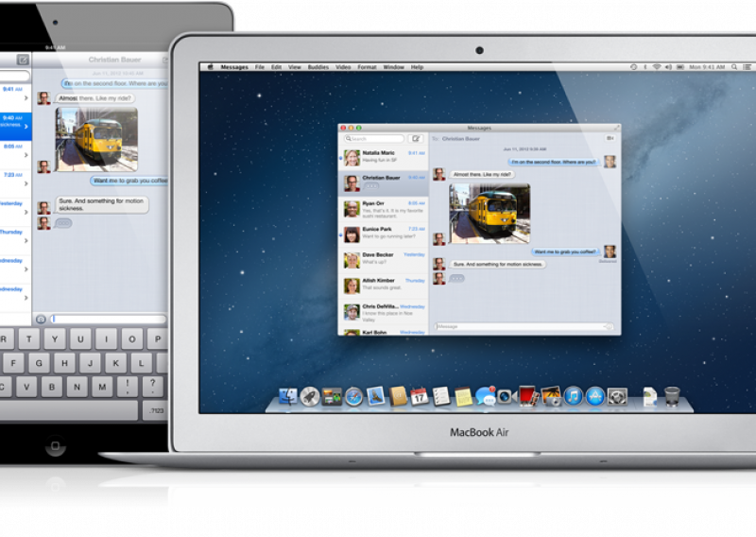Tap chevron on iPad 8:05 AM row

(x=26, y=155)
